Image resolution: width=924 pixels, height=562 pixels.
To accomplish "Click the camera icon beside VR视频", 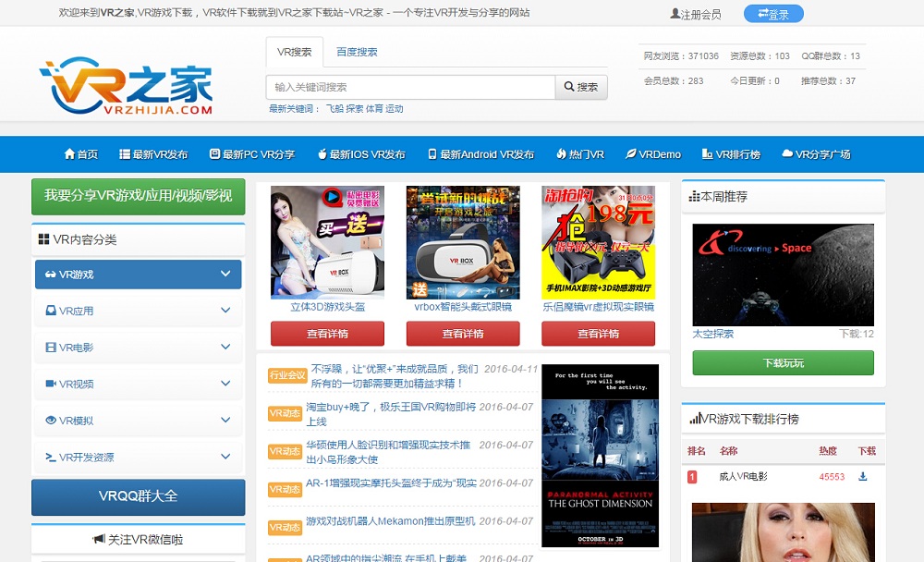I will [x=51, y=384].
